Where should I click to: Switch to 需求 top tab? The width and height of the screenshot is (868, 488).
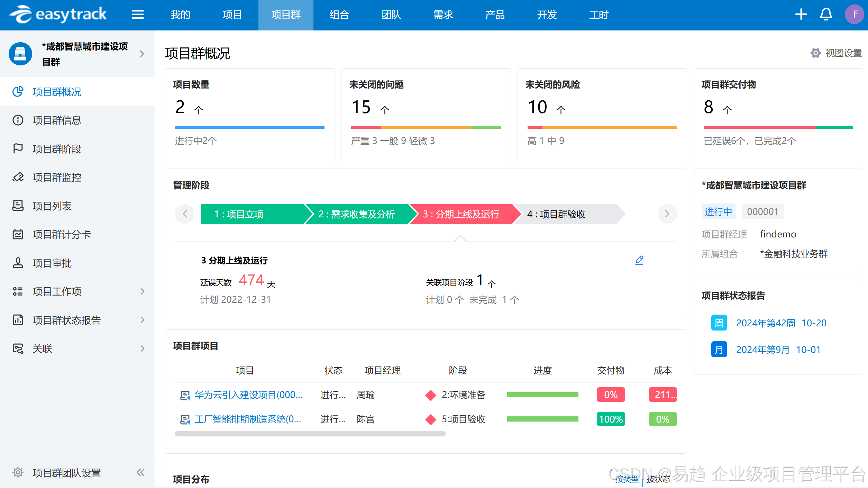click(443, 15)
